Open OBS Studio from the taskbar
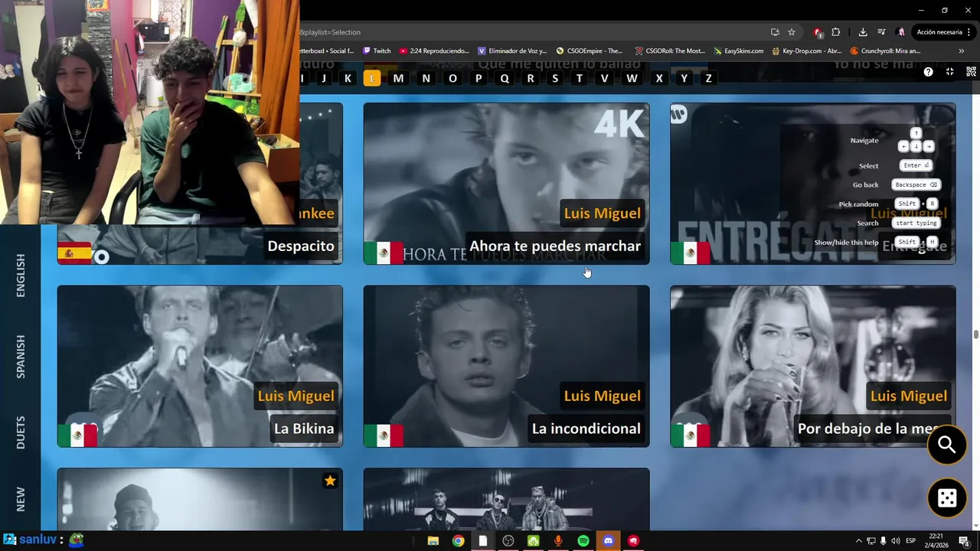Image resolution: width=980 pixels, height=551 pixels. 508,541
